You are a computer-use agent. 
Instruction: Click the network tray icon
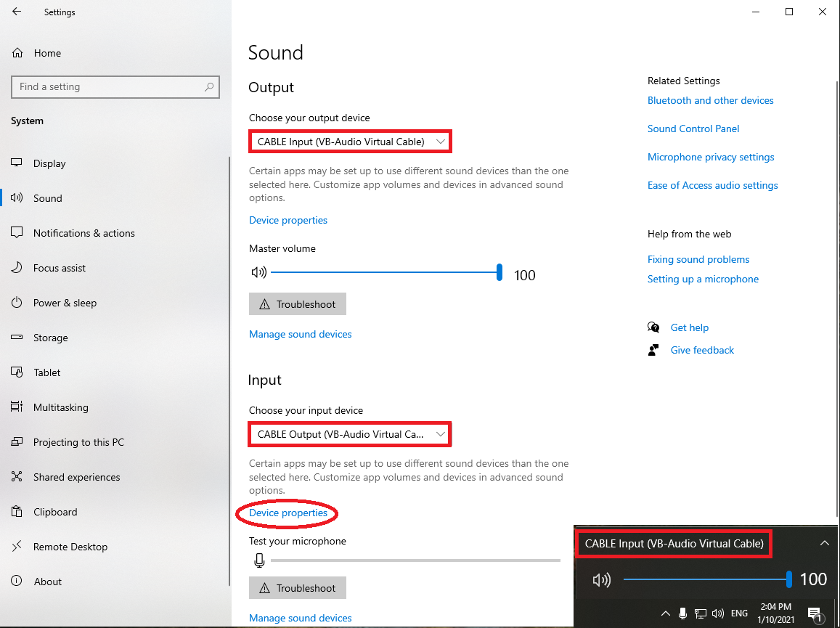(x=700, y=613)
